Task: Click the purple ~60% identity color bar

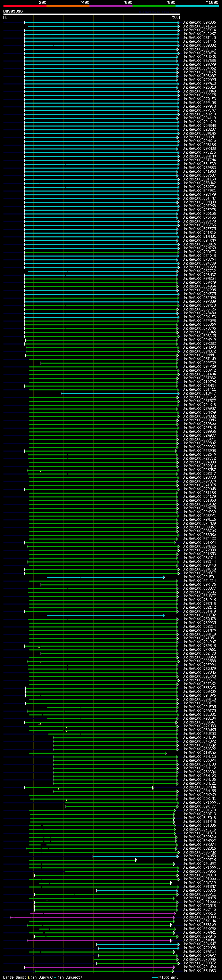Action: (111, 6)
